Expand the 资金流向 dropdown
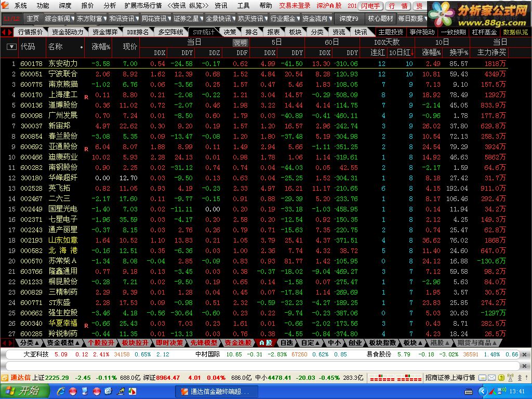 point(330,19)
